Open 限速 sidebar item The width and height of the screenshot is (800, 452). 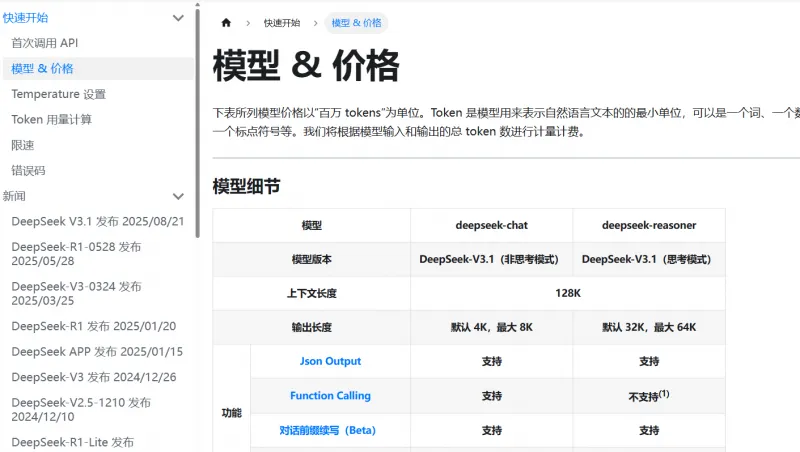tap(23, 145)
